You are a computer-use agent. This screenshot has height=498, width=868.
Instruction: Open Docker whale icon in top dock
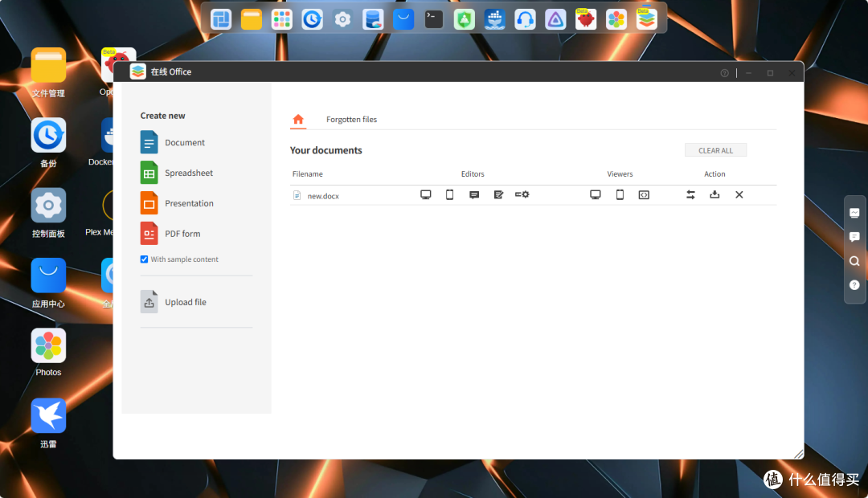tap(495, 19)
